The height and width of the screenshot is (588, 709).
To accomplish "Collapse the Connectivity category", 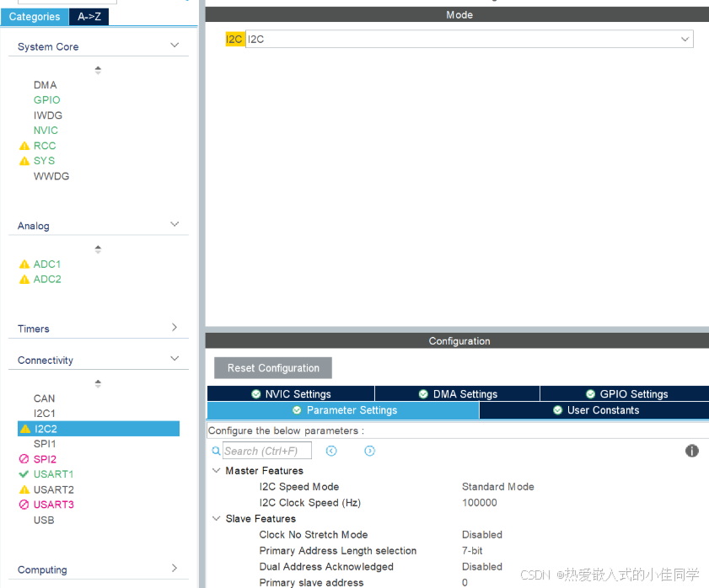I will (175, 358).
